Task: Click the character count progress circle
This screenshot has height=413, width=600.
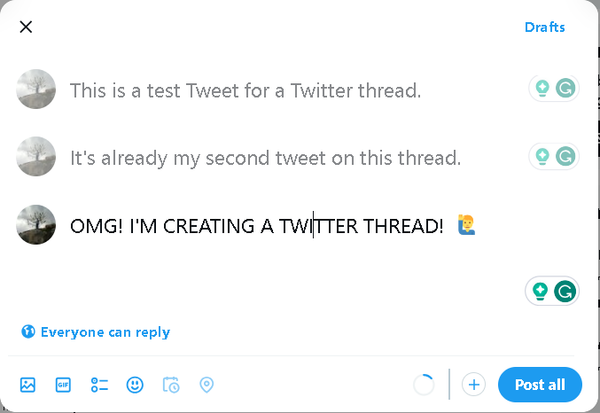Action: click(x=424, y=384)
